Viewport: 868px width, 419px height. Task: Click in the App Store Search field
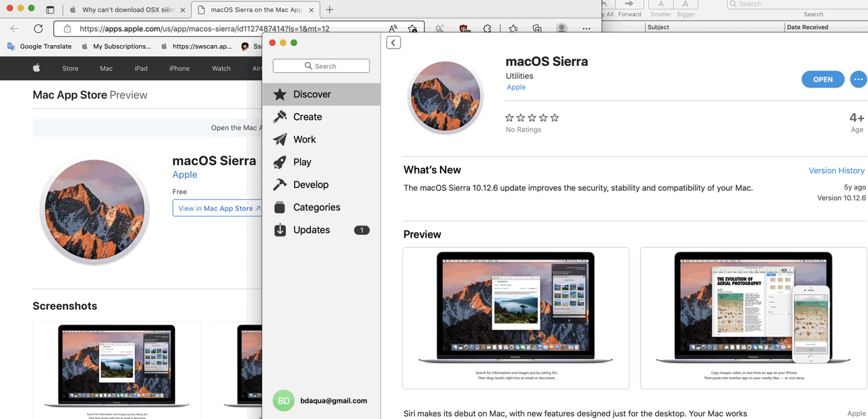tap(321, 66)
